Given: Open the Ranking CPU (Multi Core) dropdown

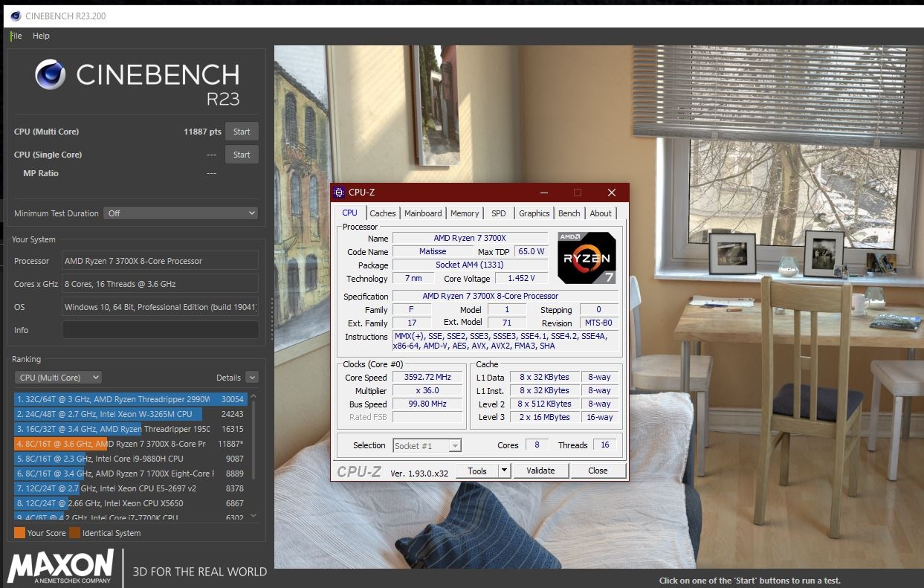Looking at the screenshot, I should click(x=58, y=377).
